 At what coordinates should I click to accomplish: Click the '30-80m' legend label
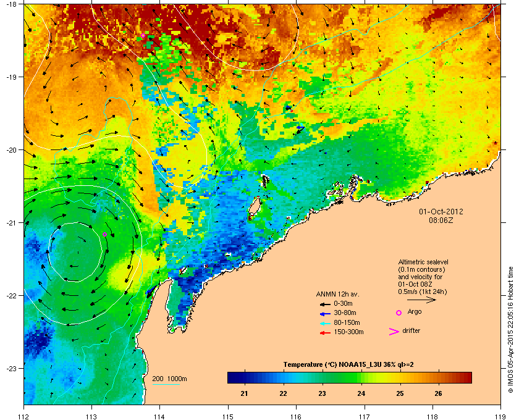pos(345,313)
